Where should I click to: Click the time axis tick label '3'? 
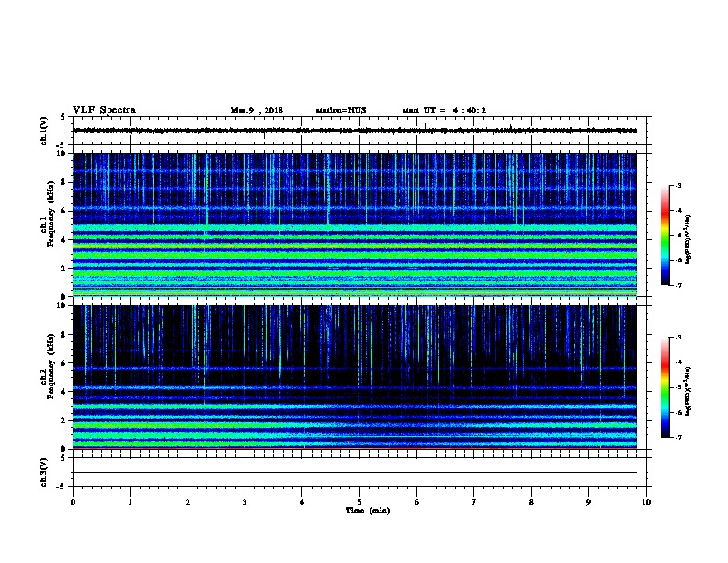click(245, 501)
